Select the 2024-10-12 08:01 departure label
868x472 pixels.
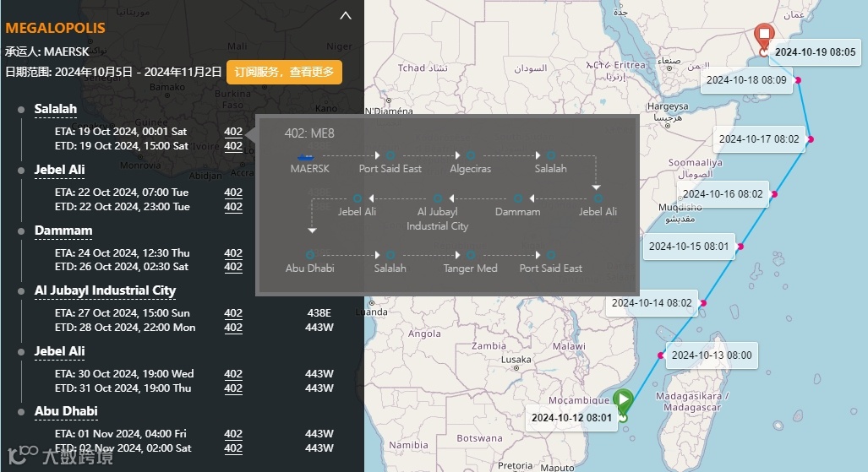(571, 418)
